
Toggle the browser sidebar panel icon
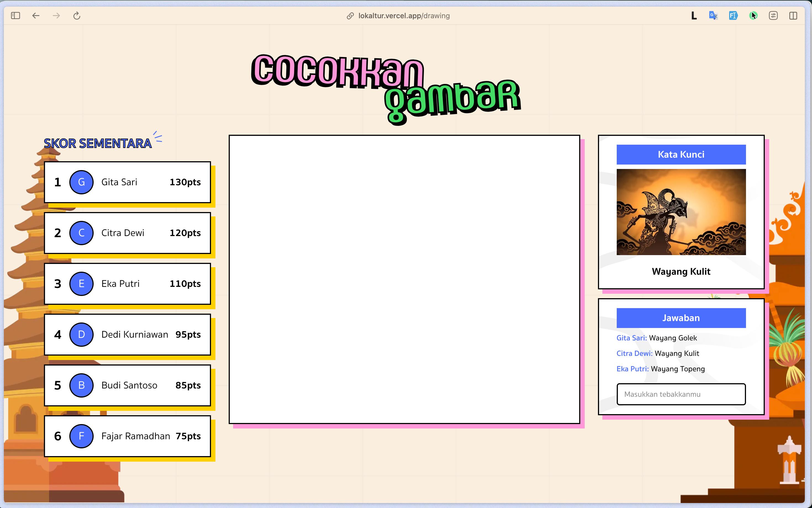[x=15, y=16]
